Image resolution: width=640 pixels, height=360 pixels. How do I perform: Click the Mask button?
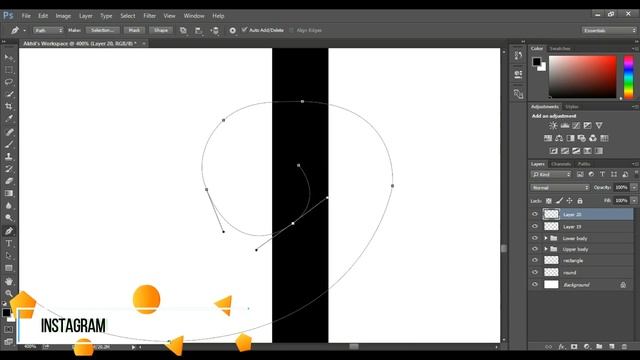[x=134, y=30]
